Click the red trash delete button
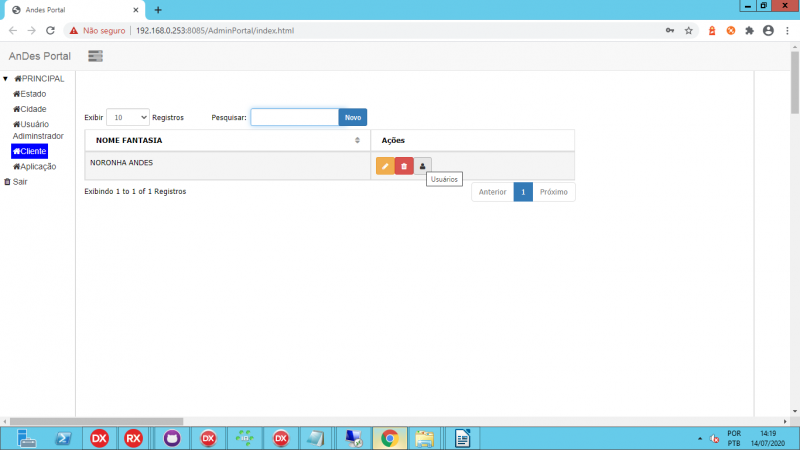The image size is (800, 450). [404, 166]
